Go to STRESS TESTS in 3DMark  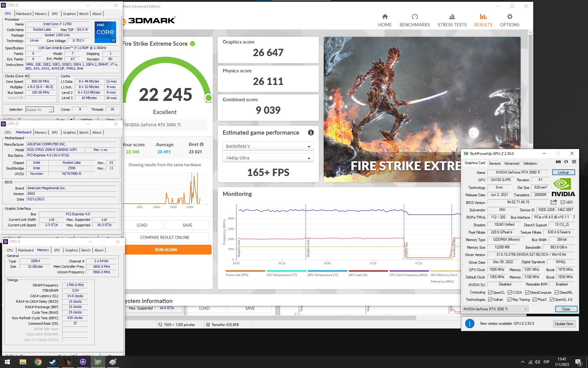452,21
